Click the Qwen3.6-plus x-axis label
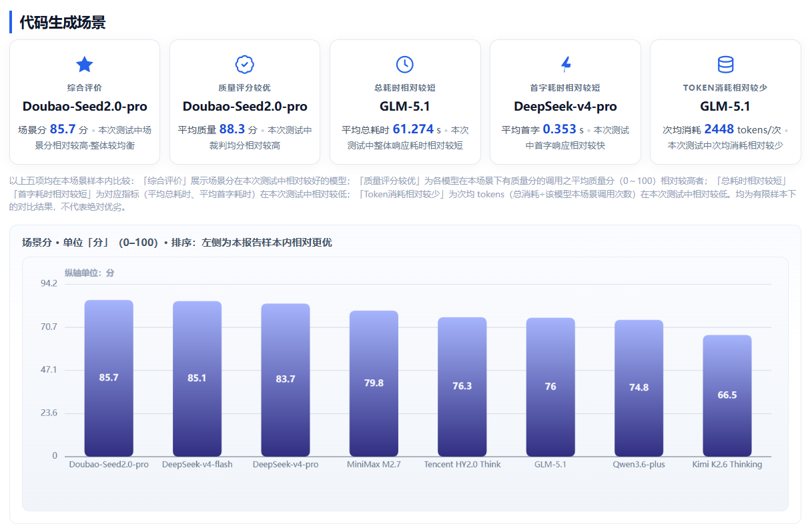The height and width of the screenshot is (532, 810). click(639, 465)
